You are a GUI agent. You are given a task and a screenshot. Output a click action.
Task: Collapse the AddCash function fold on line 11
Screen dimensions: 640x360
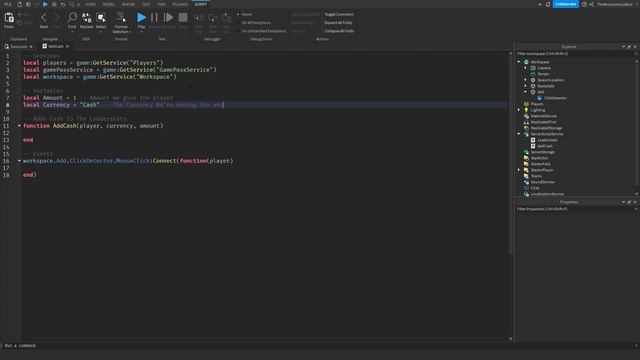[19, 126]
